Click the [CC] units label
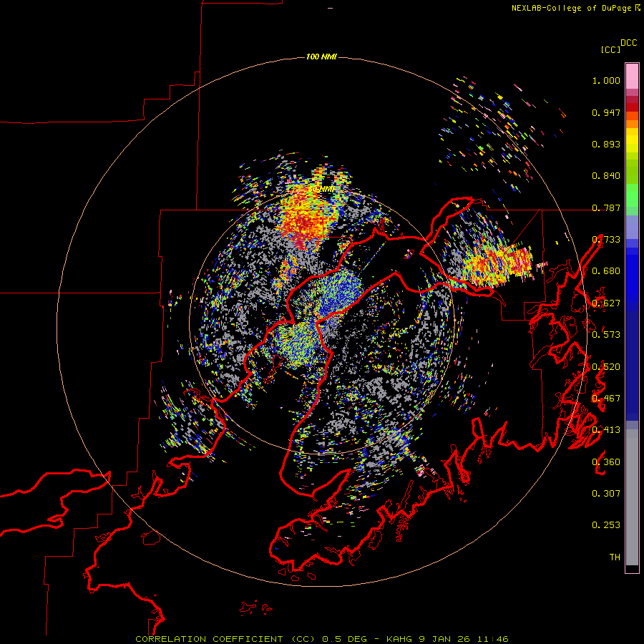 (x=611, y=49)
